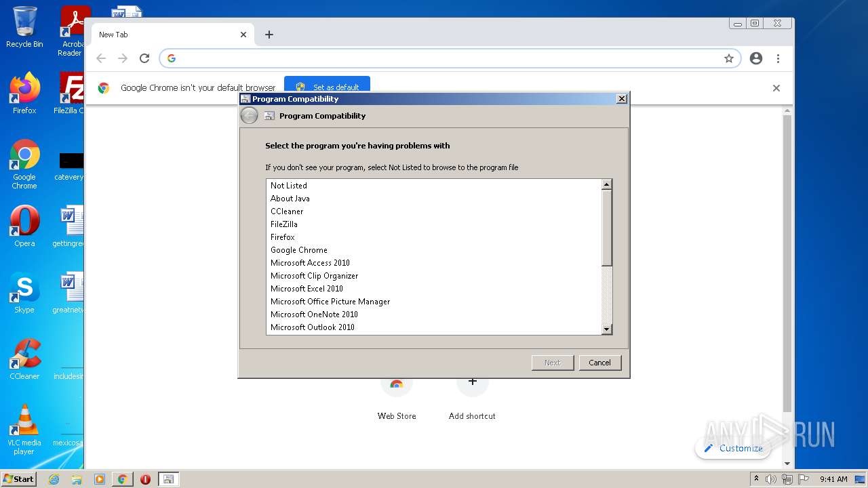Image resolution: width=868 pixels, height=488 pixels.
Task: Reload the Chrome page
Action: pyautogui.click(x=144, y=58)
